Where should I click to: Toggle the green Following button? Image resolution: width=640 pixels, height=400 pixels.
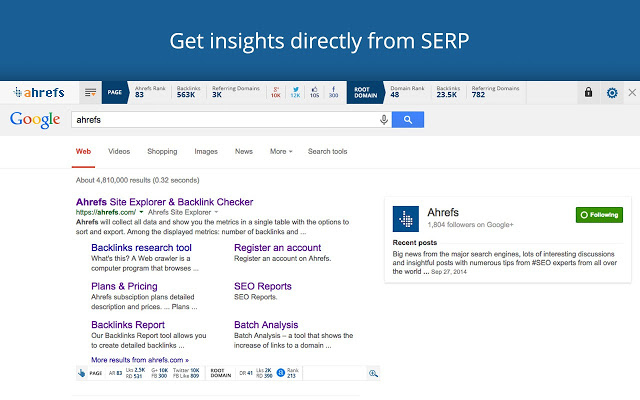point(599,215)
